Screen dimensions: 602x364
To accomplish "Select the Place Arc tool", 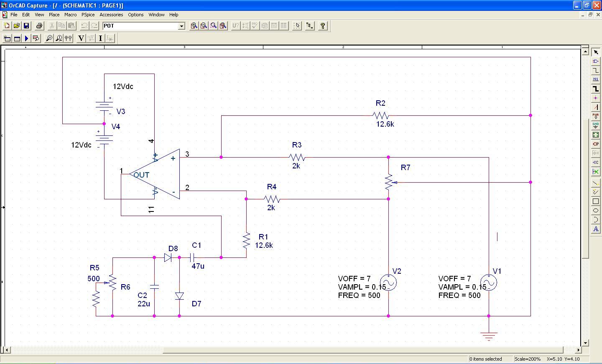I will click(596, 220).
